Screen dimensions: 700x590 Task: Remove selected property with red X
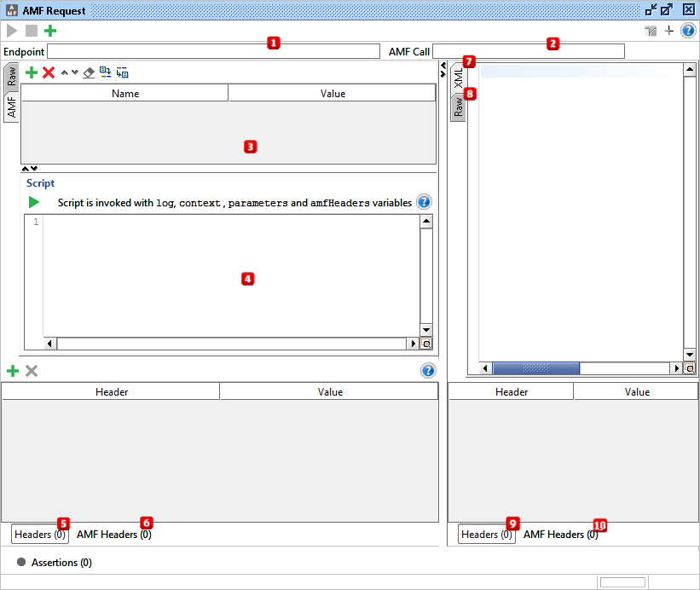[x=49, y=72]
